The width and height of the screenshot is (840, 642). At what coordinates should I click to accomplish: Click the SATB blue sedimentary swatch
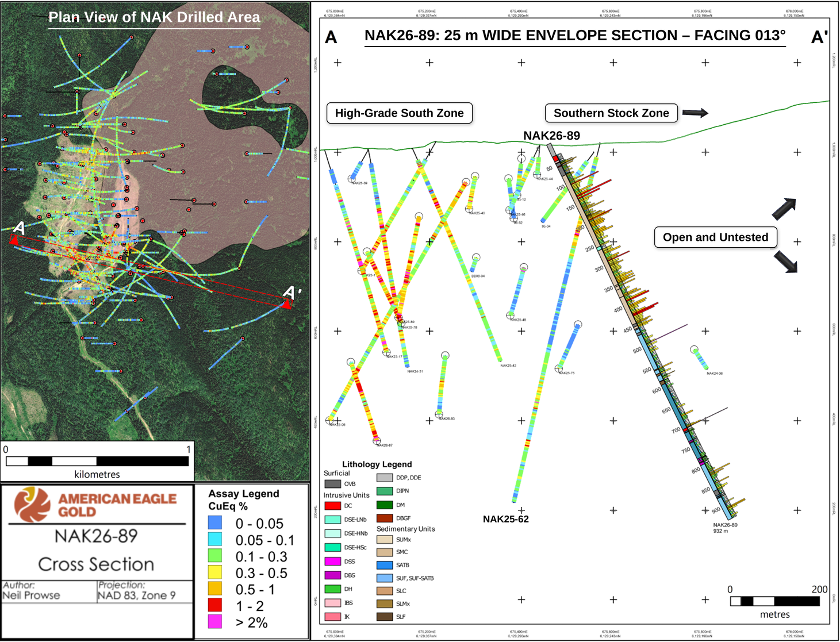point(385,565)
